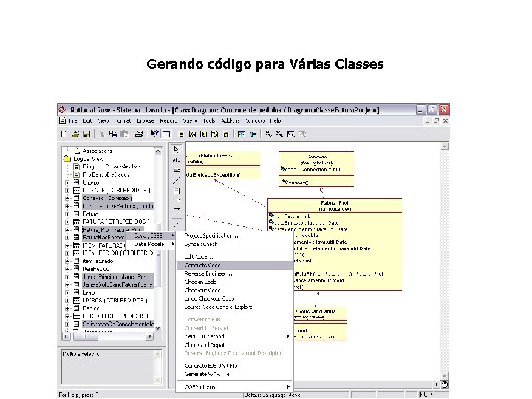
Task: Choose Generate Code in context menu
Action: 234,265
